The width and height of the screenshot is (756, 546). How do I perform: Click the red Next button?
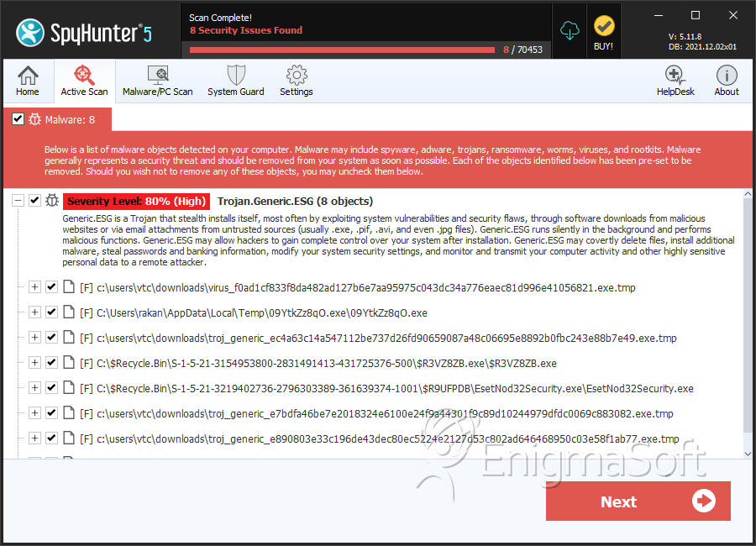[638, 501]
